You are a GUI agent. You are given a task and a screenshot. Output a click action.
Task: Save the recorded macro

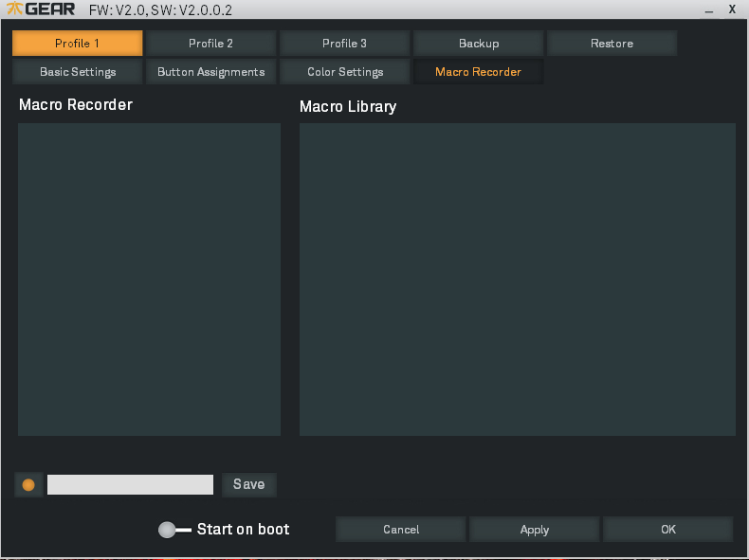(x=248, y=484)
